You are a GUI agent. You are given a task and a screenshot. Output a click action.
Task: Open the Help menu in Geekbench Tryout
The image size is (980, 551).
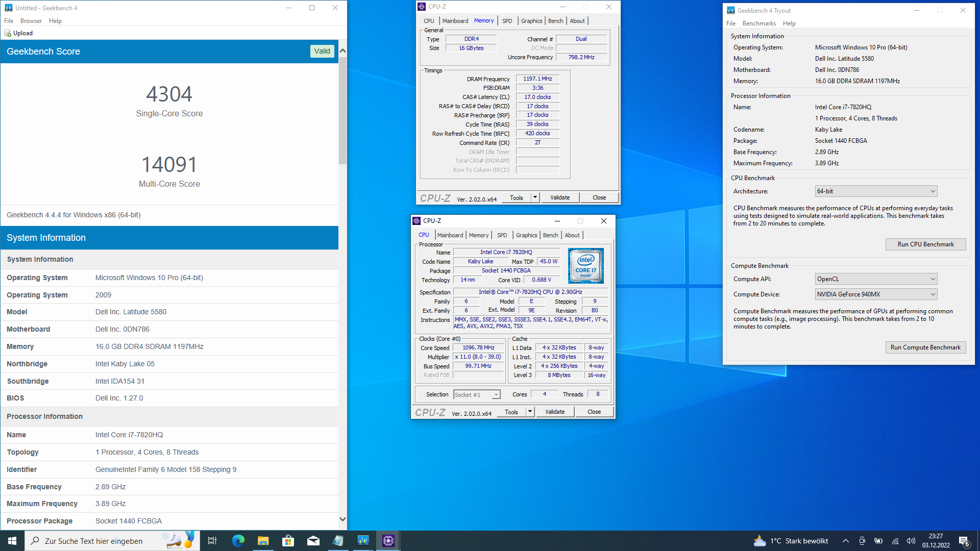(789, 23)
